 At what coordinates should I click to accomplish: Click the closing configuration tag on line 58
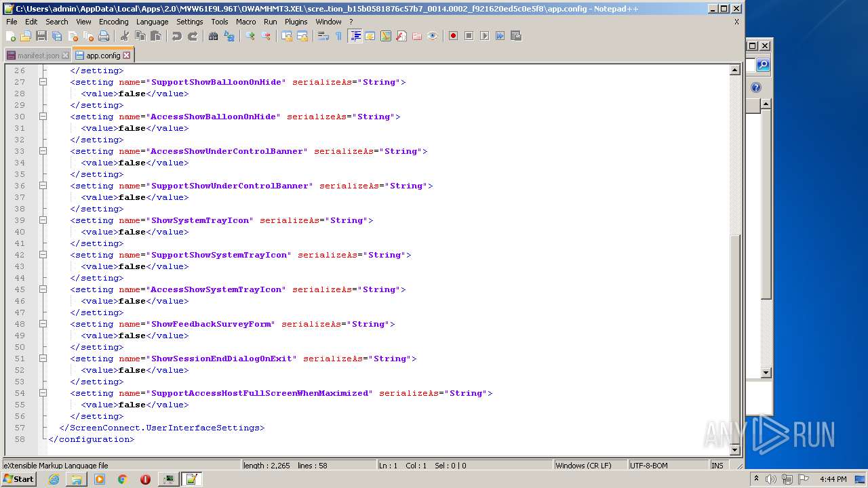click(92, 439)
